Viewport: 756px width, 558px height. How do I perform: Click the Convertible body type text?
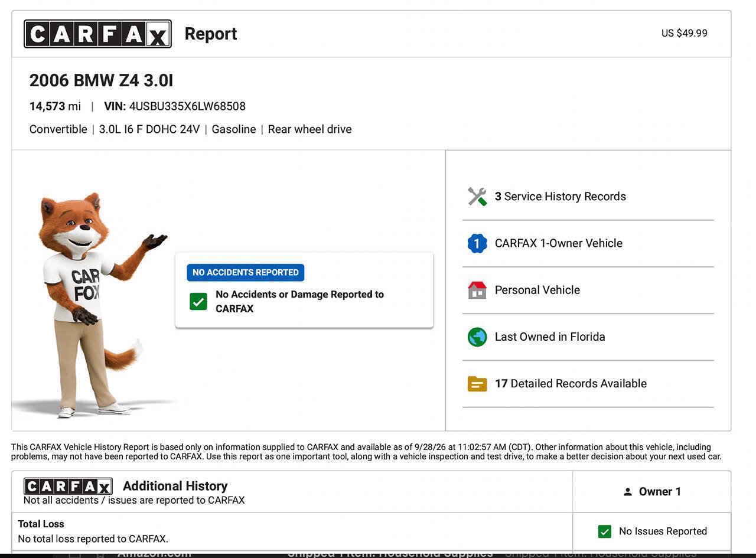pyautogui.click(x=58, y=129)
